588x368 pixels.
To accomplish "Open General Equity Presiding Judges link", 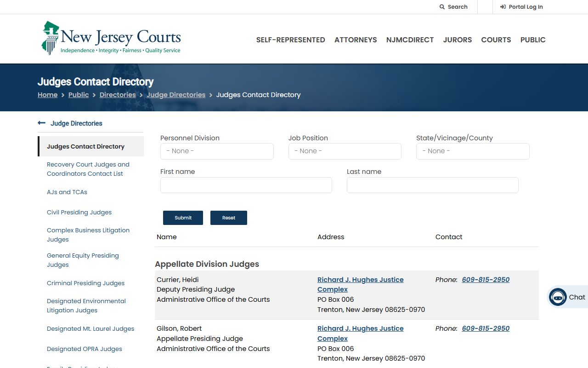I will coord(83,260).
